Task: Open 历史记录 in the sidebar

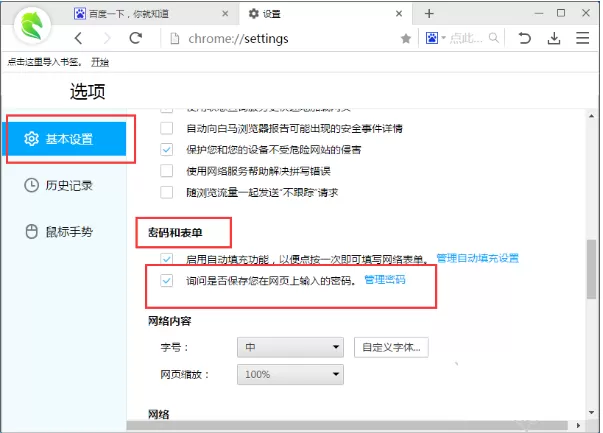Action: (x=64, y=185)
